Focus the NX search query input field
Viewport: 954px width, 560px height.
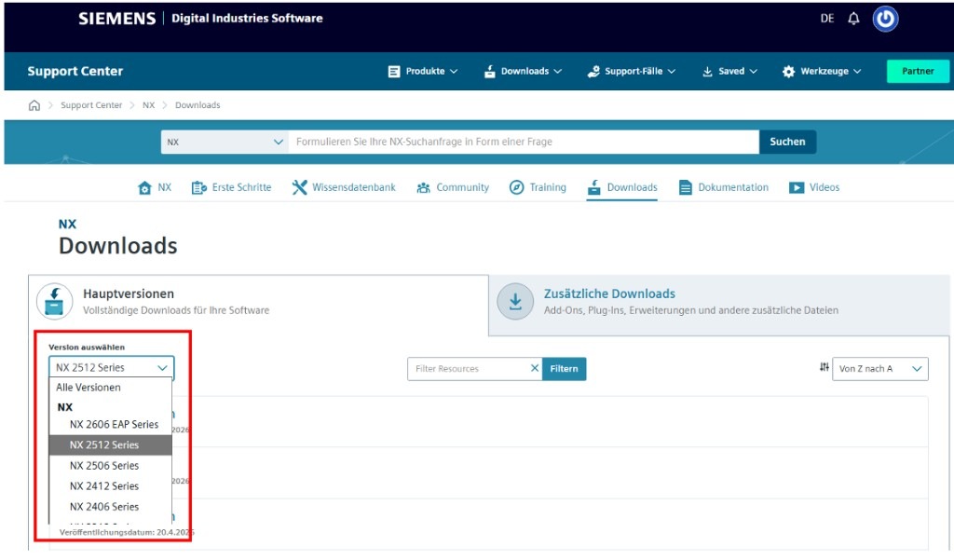tap(524, 142)
